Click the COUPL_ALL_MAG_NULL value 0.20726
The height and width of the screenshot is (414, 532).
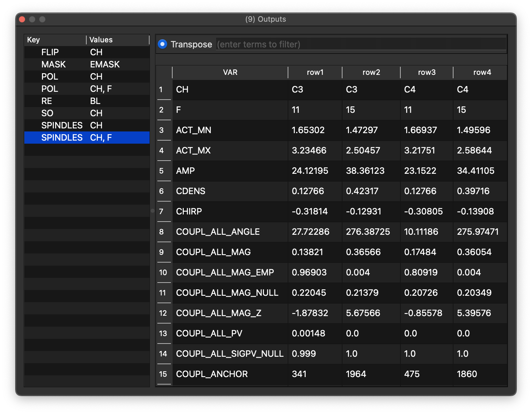pos(427,293)
